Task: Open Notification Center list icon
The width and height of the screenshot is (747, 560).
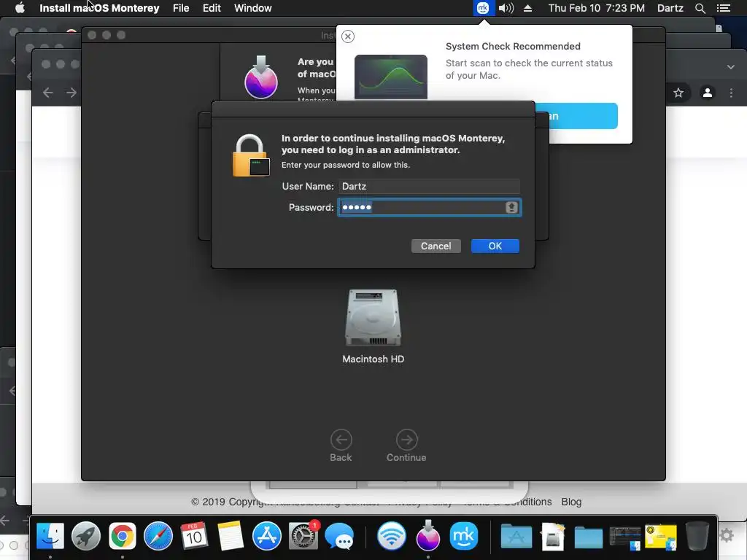Action: click(x=724, y=8)
